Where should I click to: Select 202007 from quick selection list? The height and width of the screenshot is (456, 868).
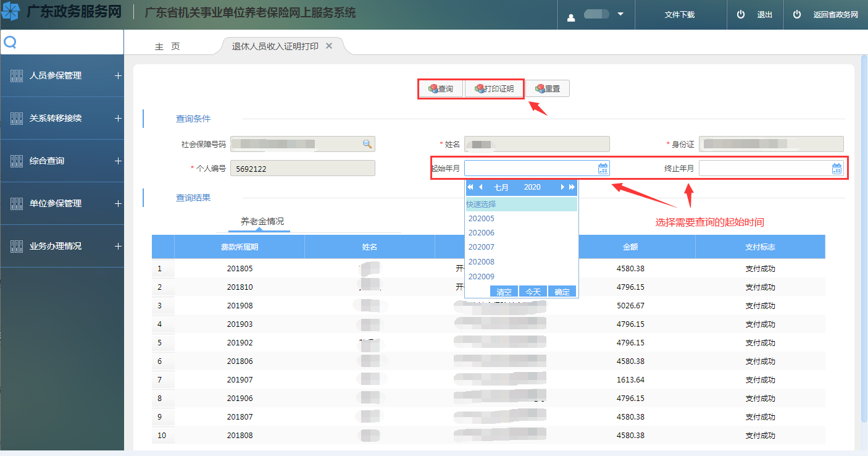click(x=482, y=247)
